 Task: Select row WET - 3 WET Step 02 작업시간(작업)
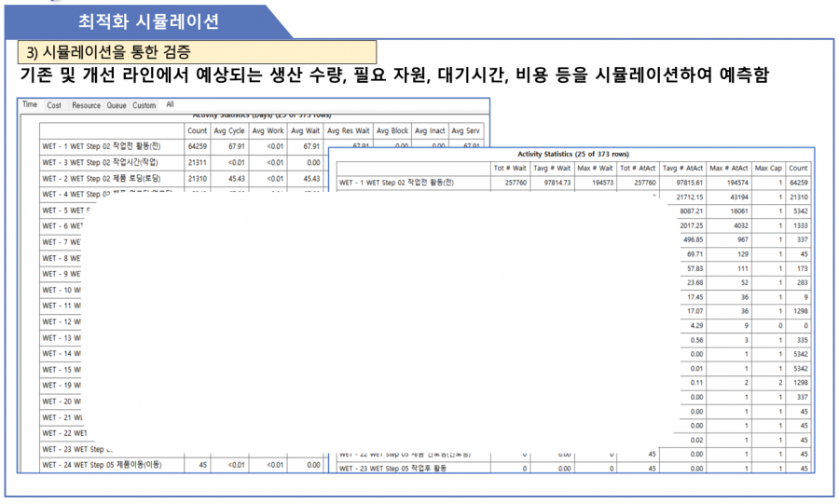[112, 162]
